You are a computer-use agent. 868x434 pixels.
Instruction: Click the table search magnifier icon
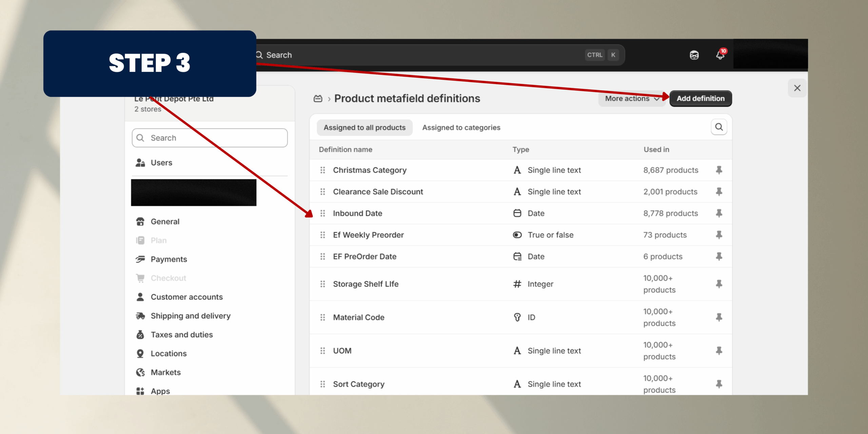pyautogui.click(x=719, y=127)
